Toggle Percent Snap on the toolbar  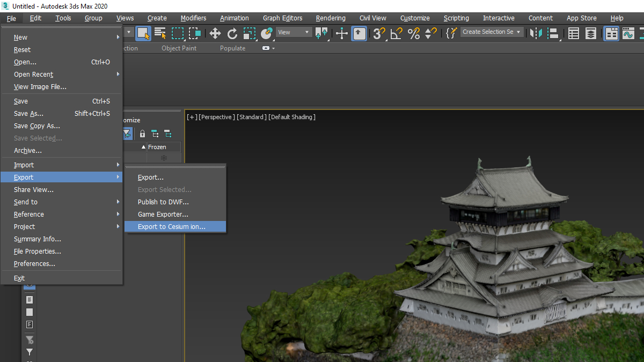pos(414,34)
